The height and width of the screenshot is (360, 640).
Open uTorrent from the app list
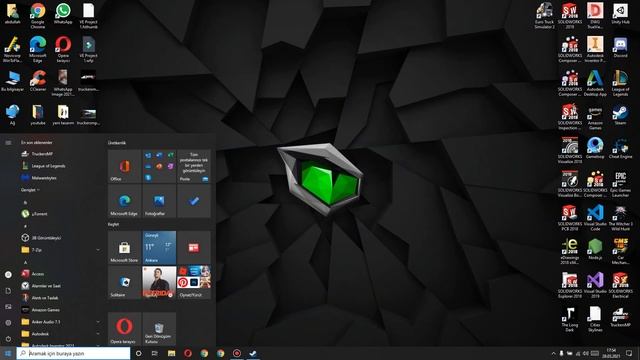tap(60, 214)
